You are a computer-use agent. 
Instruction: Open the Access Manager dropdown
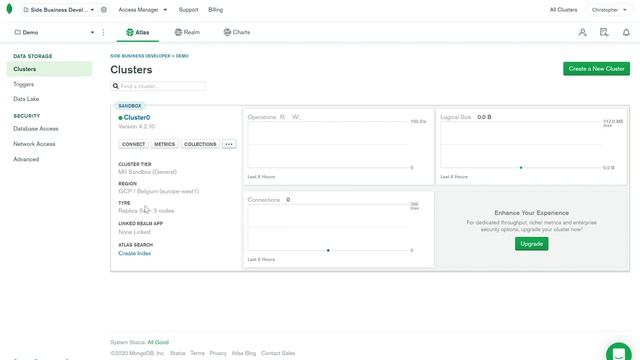(142, 10)
